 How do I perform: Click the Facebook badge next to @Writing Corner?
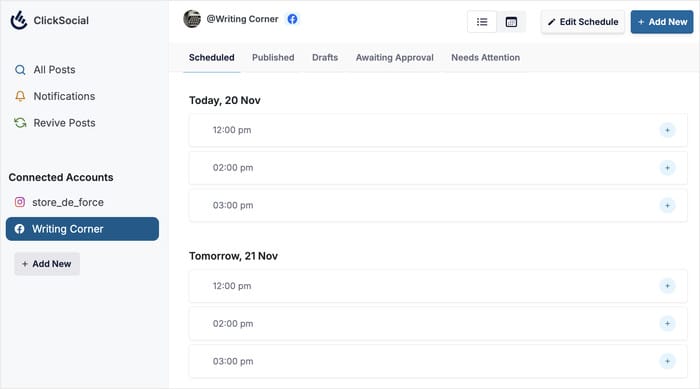(x=292, y=19)
